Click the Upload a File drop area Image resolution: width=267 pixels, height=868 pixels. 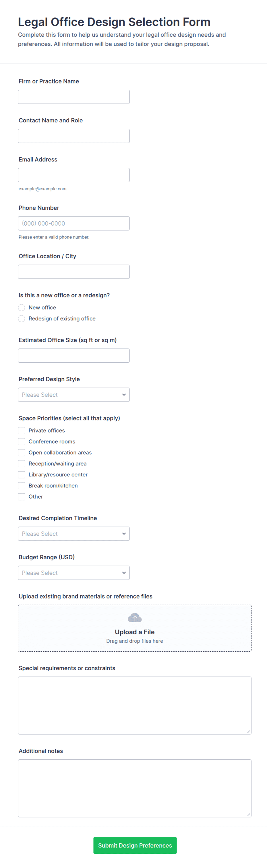[x=135, y=628]
